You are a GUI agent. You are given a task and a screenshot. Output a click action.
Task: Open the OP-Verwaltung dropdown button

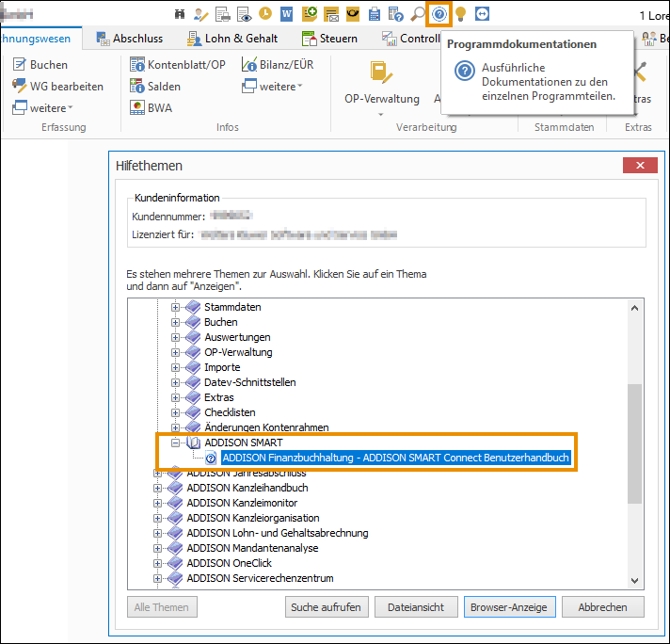381,89
